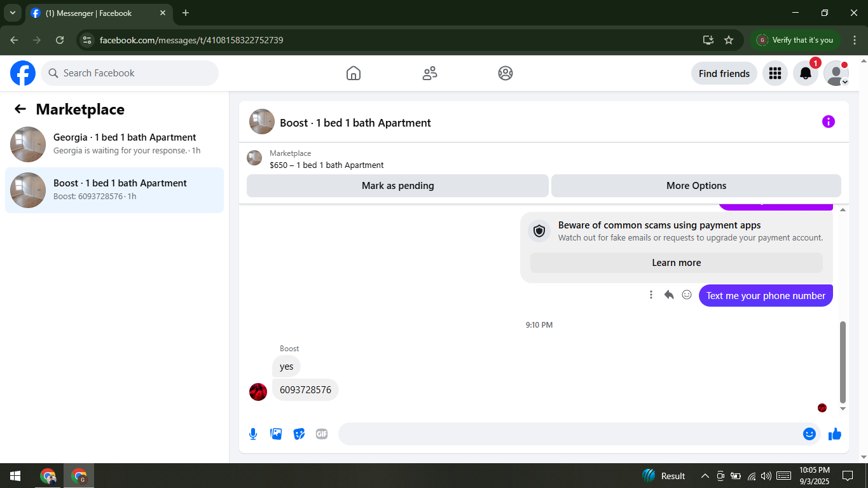The height and width of the screenshot is (488, 868).
Task: Click Learn more about payment scams
Action: (677, 263)
